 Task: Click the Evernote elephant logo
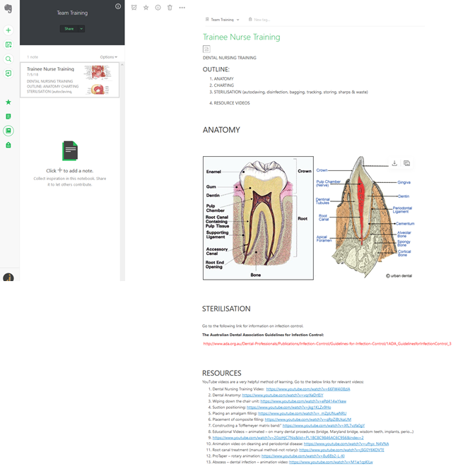8,8
